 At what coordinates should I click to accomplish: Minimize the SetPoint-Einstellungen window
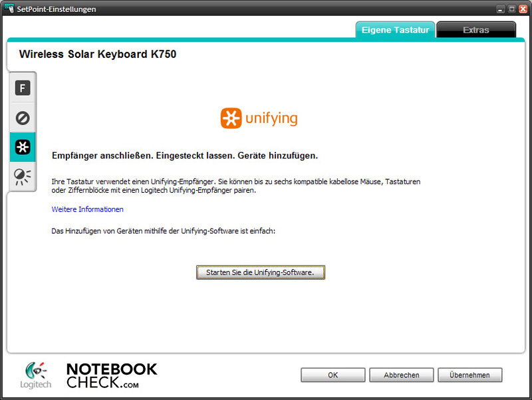click(x=501, y=9)
